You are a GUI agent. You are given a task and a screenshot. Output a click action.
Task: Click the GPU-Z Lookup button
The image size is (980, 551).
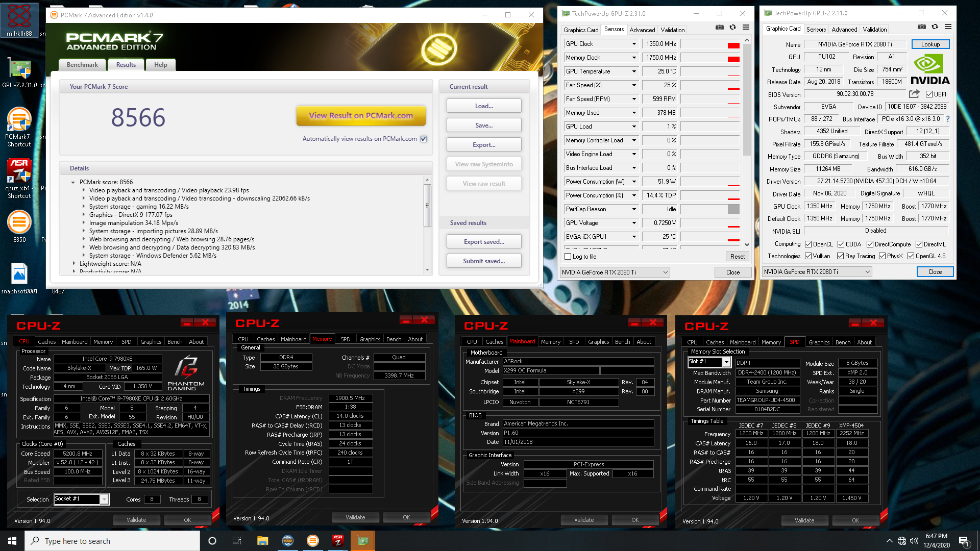(930, 44)
